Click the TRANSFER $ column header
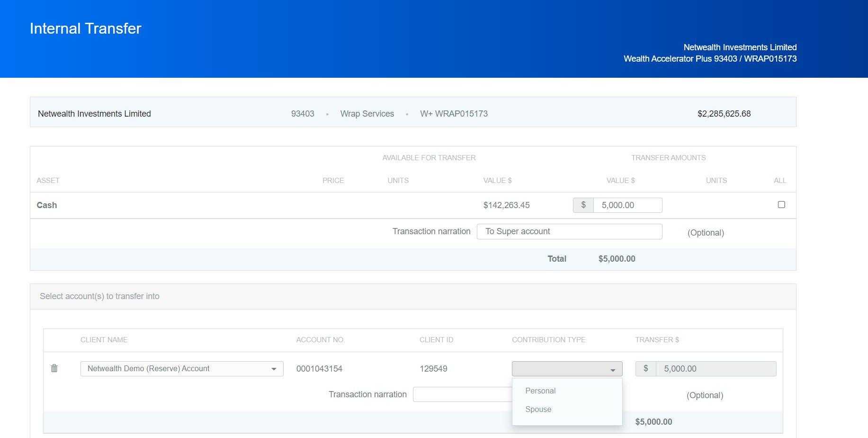This screenshot has height=438, width=868. coord(657,340)
